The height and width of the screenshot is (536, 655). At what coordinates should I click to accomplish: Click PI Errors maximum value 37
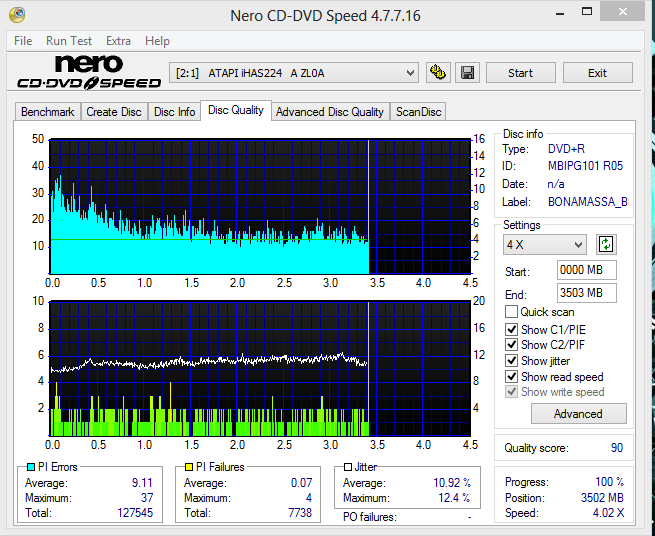[147, 498]
